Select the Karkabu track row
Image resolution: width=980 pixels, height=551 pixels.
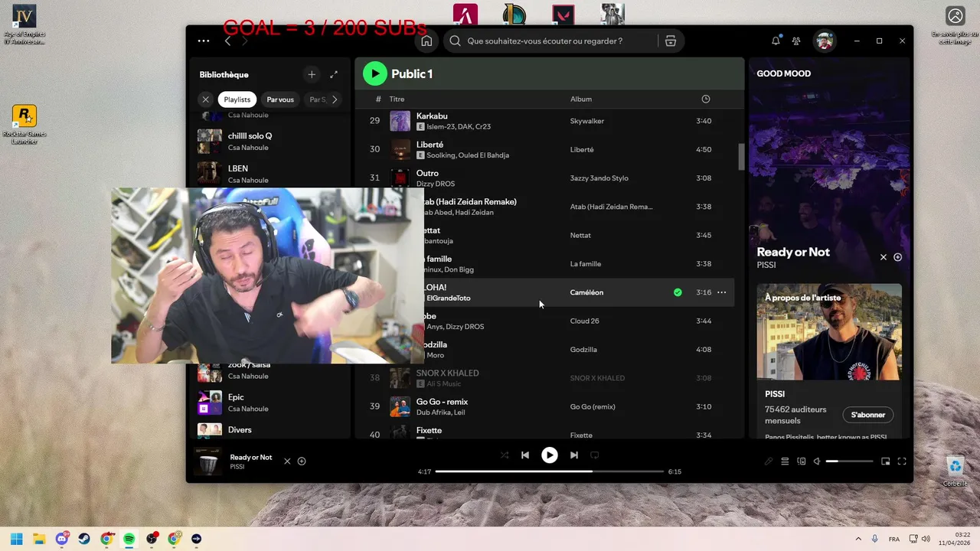click(x=550, y=121)
